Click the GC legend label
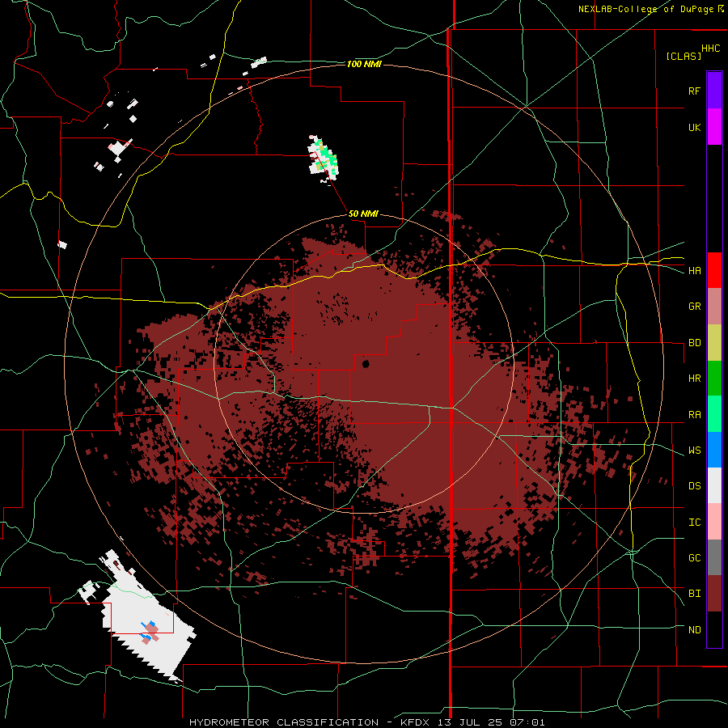This screenshot has height=728, width=728. (694, 557)
